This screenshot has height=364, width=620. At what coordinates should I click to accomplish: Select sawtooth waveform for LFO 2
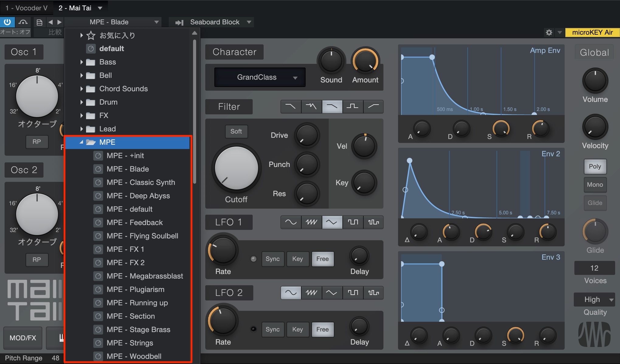pos(311,293)
